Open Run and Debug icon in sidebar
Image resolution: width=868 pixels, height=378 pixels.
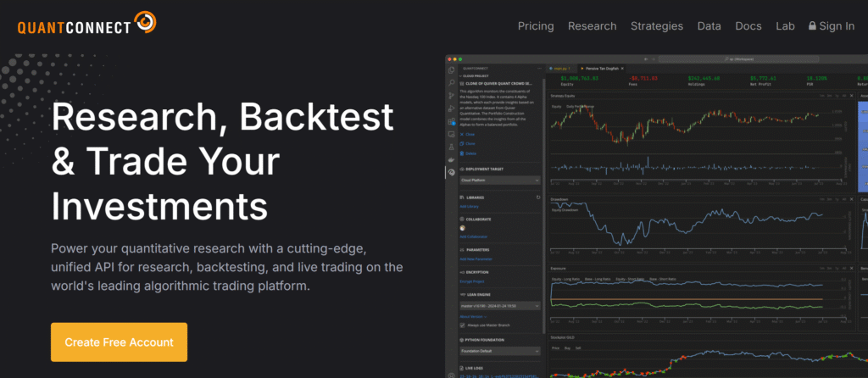451,108
